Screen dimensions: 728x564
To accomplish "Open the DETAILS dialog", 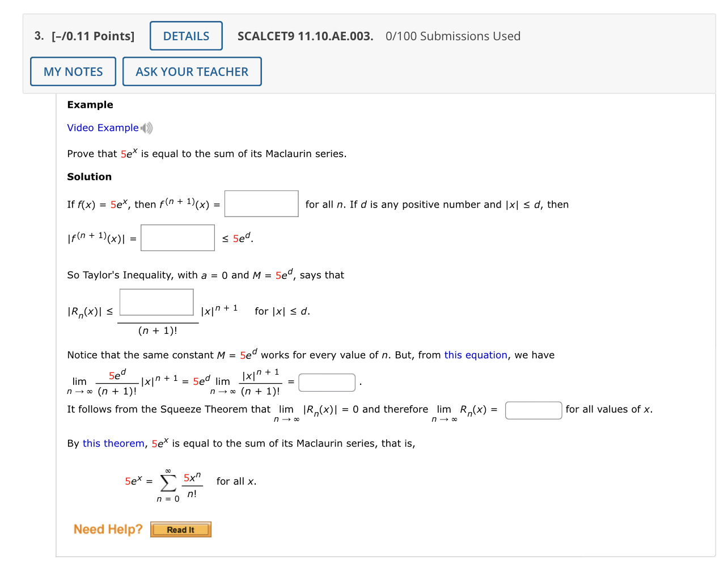I will (186, 35).
